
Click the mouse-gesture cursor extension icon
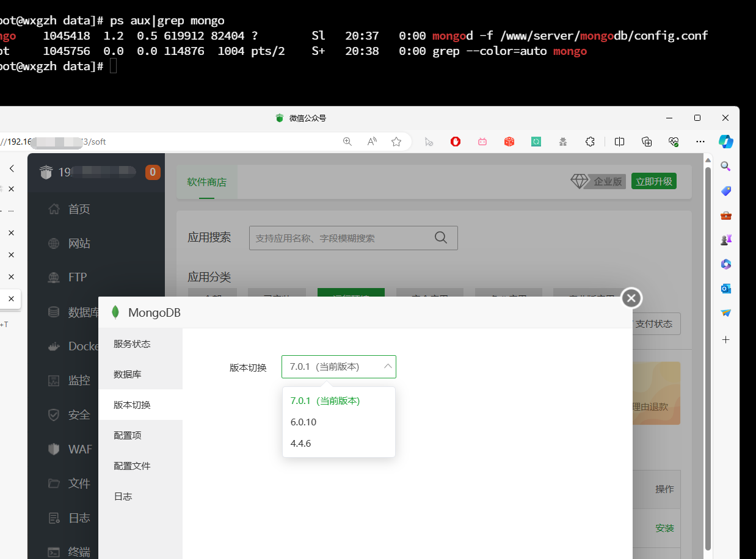point(429,142)
